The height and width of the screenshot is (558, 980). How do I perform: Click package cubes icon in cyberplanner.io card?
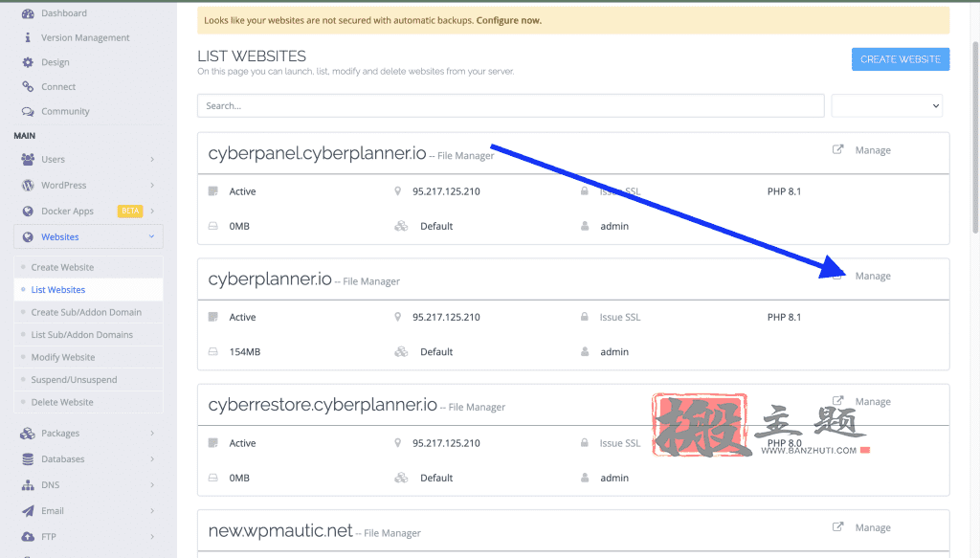[x=401, y=352]
